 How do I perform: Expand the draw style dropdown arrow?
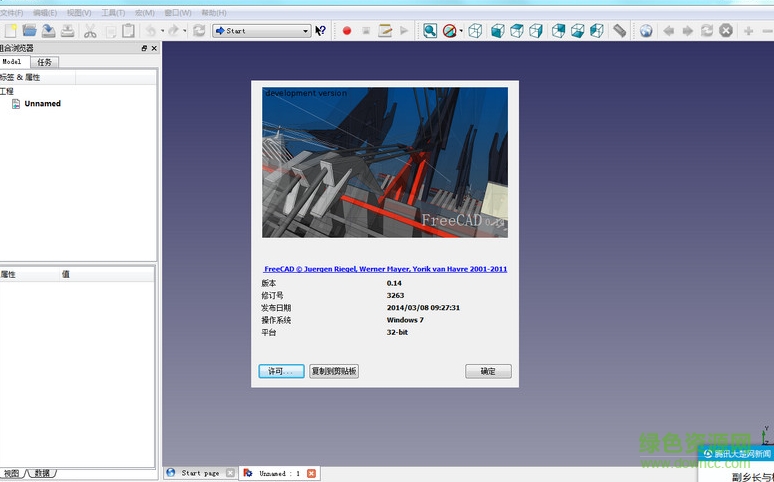[461, 31]
